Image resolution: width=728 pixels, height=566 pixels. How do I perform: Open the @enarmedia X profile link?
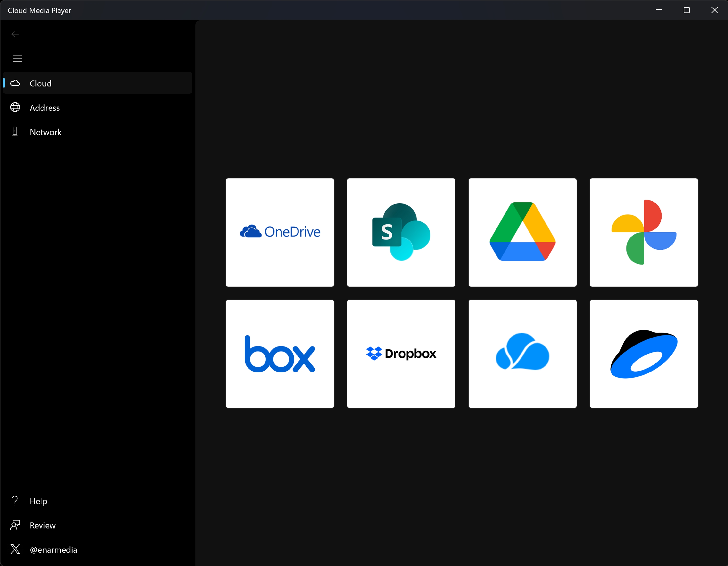pos(53,550)
